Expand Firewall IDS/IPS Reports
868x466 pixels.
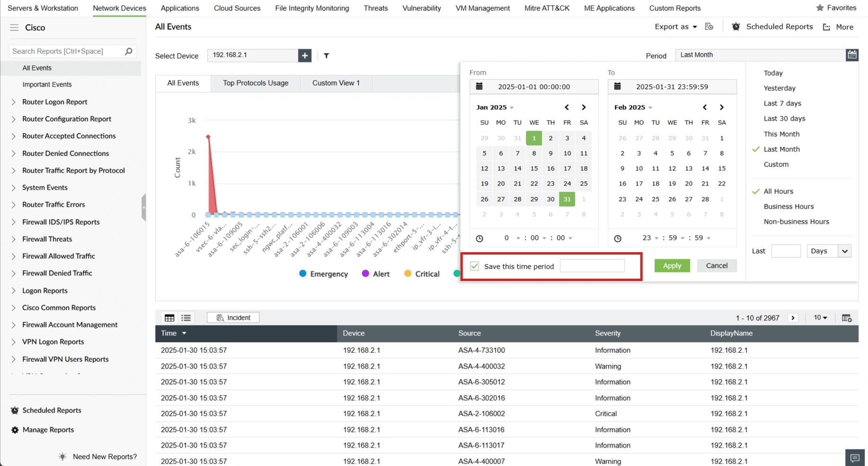click(x=13, y=222)
